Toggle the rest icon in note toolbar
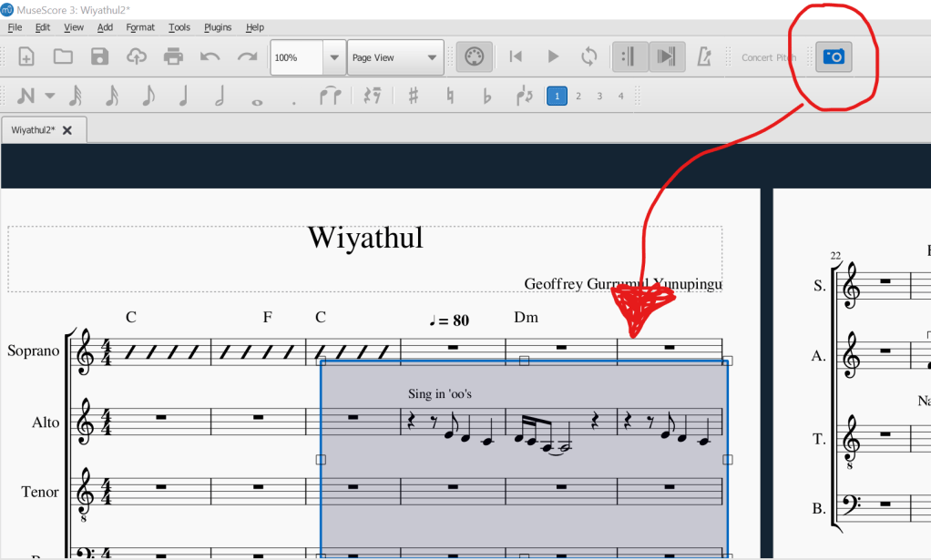Image resolution: width=931 pixels, height=560 pixels. 372,96
